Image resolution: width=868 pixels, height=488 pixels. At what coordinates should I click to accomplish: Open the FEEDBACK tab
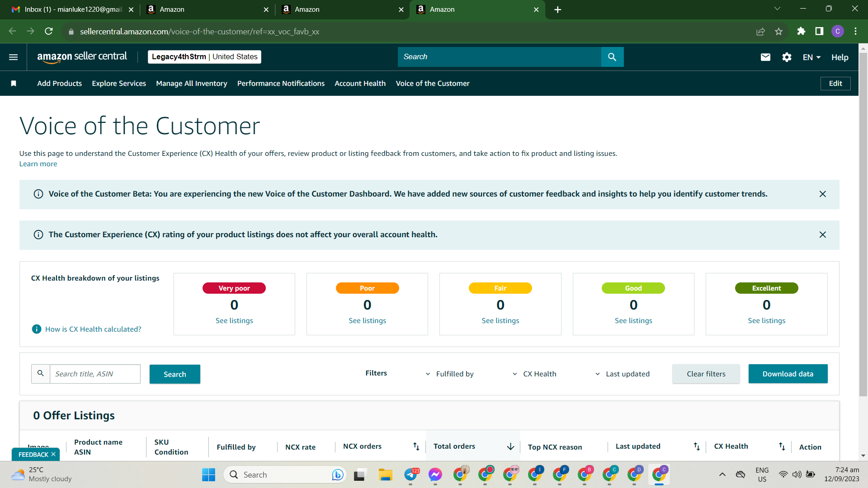click(x=33, y=454)
